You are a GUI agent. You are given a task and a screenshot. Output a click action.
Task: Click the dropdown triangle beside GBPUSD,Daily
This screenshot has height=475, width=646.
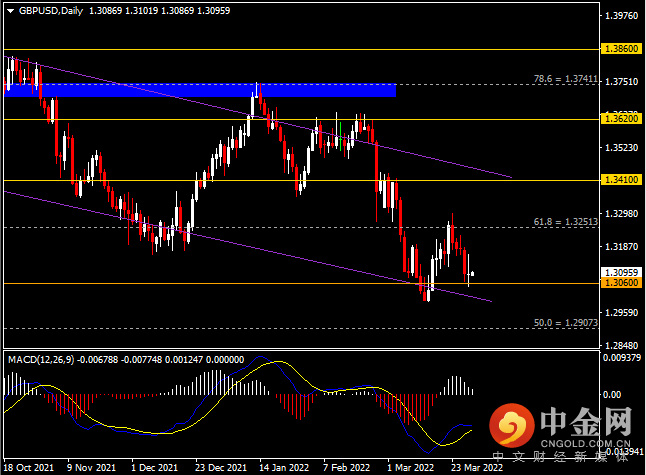(11, 11)
